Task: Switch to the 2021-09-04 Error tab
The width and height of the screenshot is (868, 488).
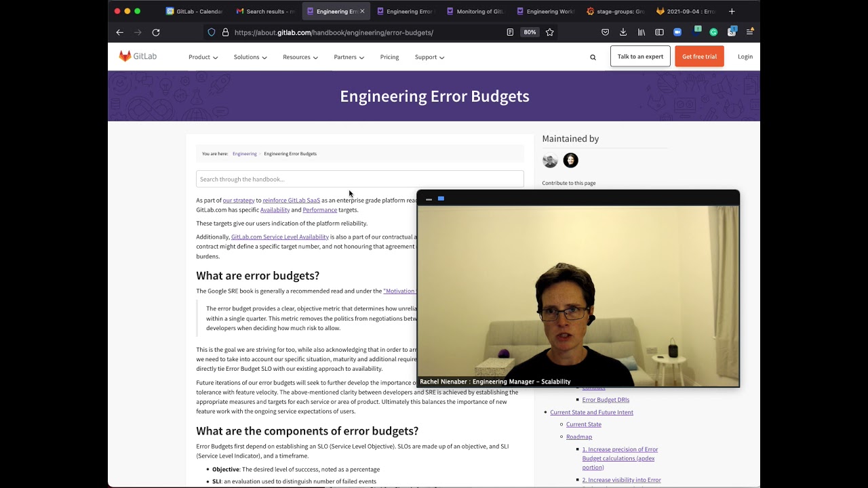Action: coord(686,12)
